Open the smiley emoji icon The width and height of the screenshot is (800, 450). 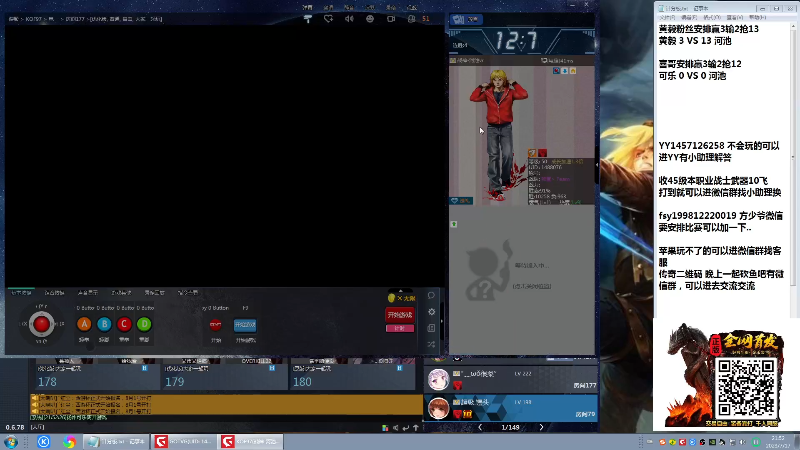point(370,19)
